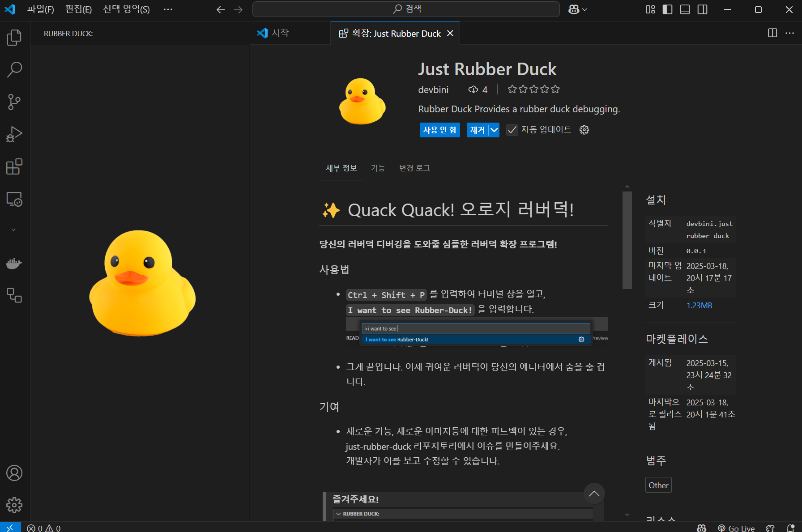Open the Extensions view in the activity bar
The image size is (802, 532).
click(x=14, y=166)
